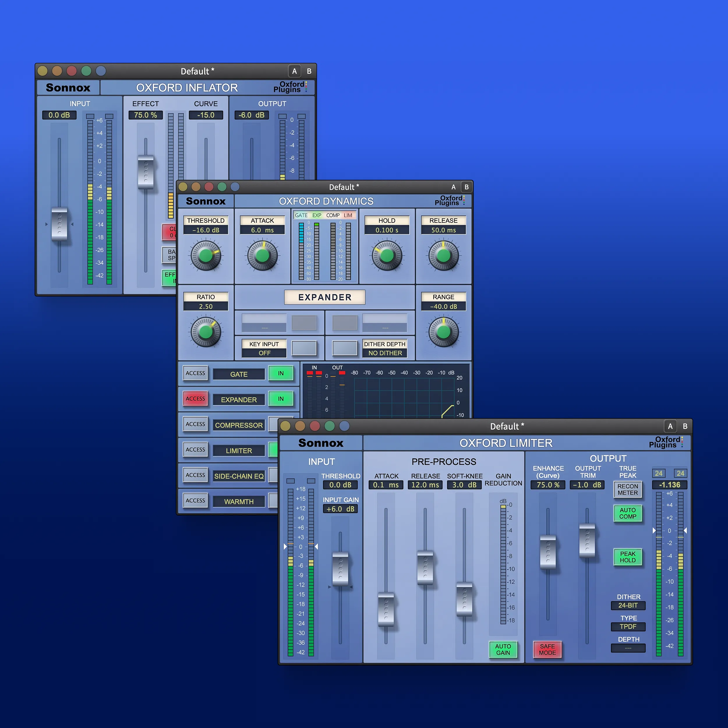This screenshot has width=728, height=728.
Task: Click the orange circle in Oxford Dynamics title bar
Action: pyautogui.click(x=196, y=187)
